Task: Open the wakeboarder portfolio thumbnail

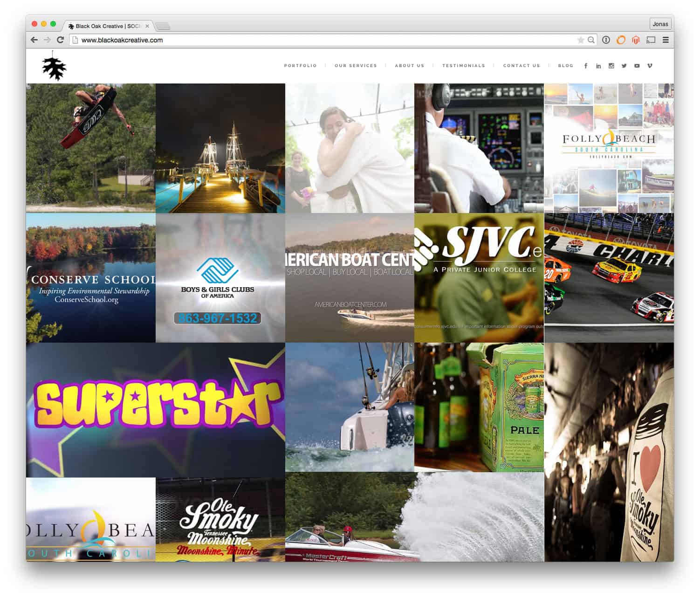Action: coord(91,148)
